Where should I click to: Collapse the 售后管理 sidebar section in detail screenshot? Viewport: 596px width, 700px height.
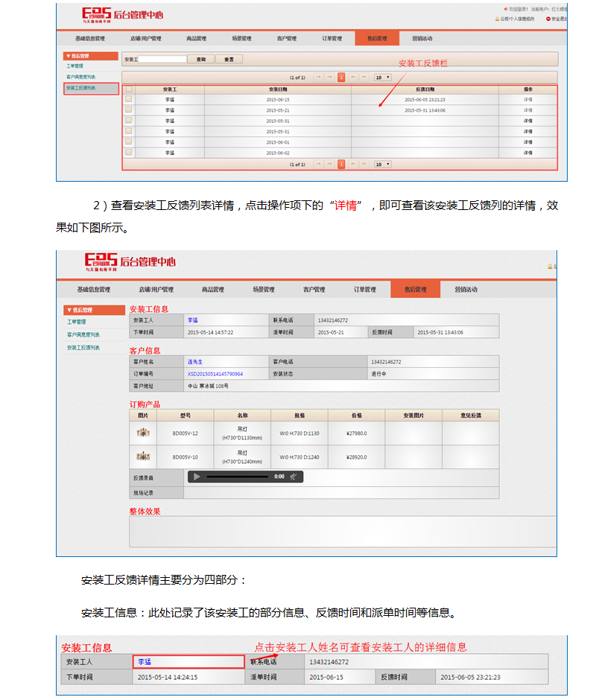[x=95, y=310]
